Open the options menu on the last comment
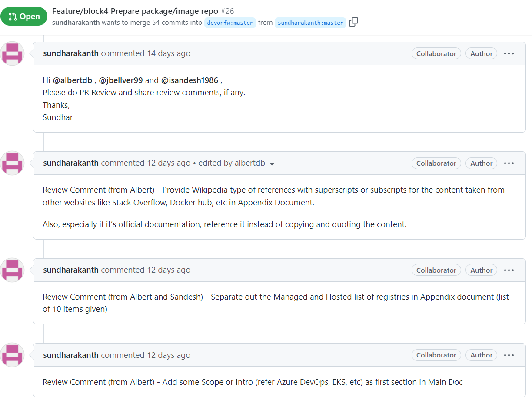This screenshot has height=397, width=532. point(509,355)
